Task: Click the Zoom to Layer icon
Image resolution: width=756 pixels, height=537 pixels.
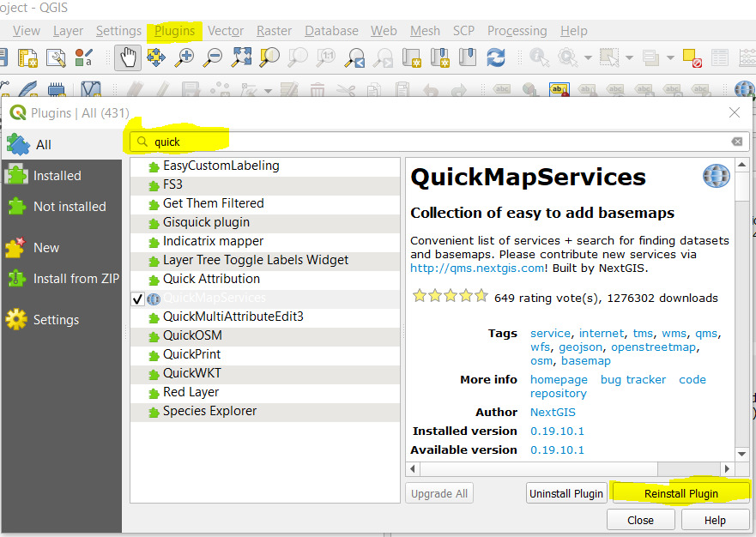Action: (298, 57)
